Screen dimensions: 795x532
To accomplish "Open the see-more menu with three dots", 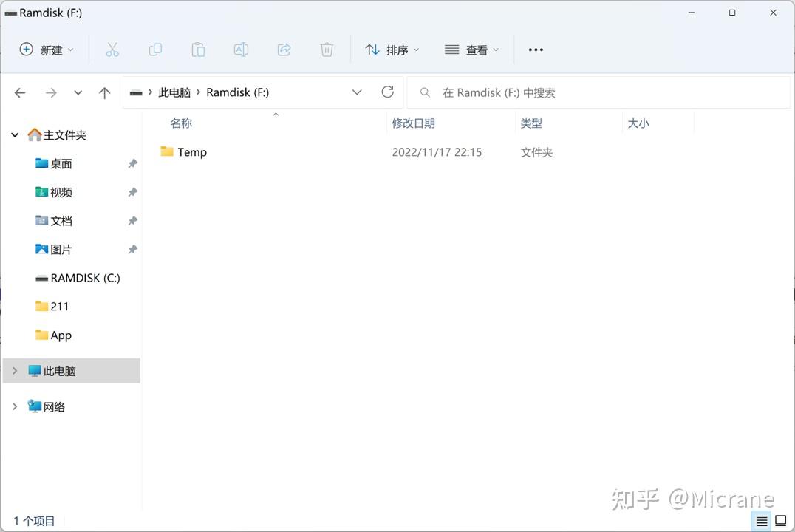I will pyautogui.click(x=535, y=50).
